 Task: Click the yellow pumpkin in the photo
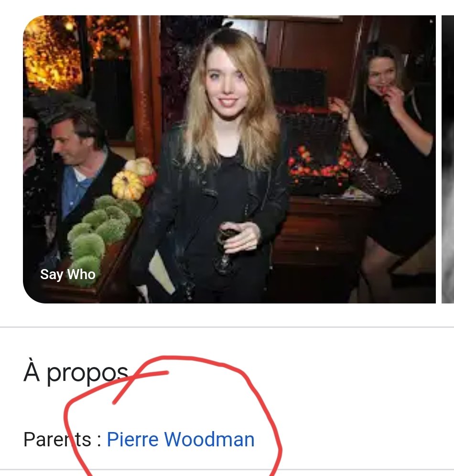128,184
